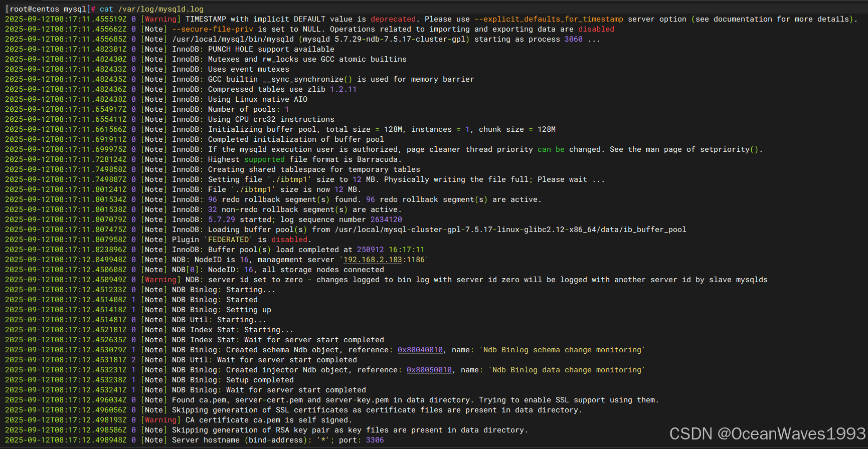Viewport: 868px width, 449px height.
Task: Click zlib version '1.2.11'
Action: pyautogui.click(x=343, y=89)
